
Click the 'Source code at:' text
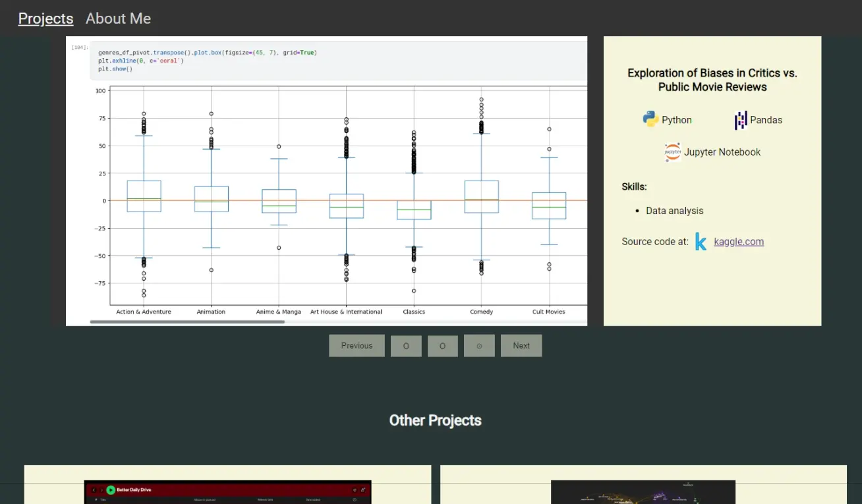click(655, 242)
